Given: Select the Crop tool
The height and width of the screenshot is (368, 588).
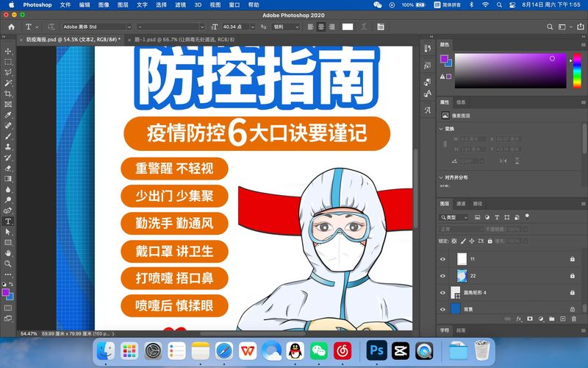Looking at the screenshot, I should coord(9,94).
